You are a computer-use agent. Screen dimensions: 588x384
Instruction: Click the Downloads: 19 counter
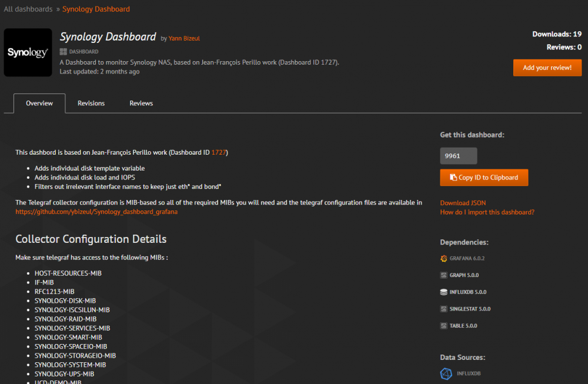coord(557,34)
